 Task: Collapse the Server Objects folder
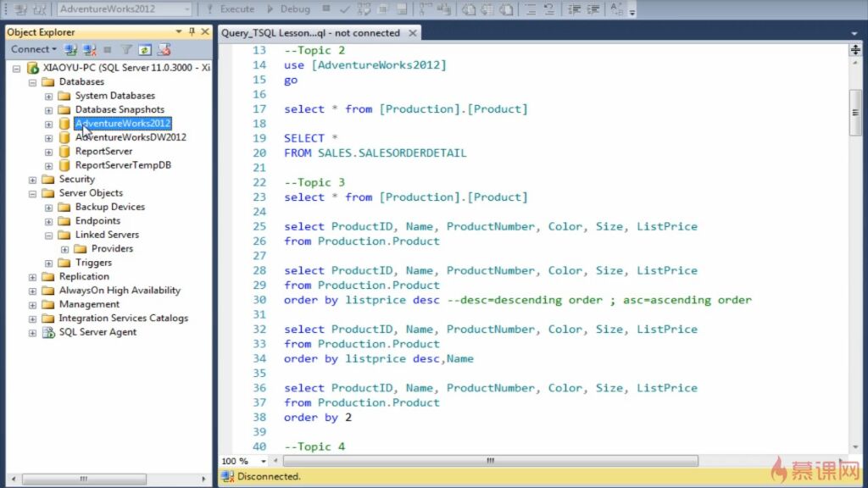[33, 194]
